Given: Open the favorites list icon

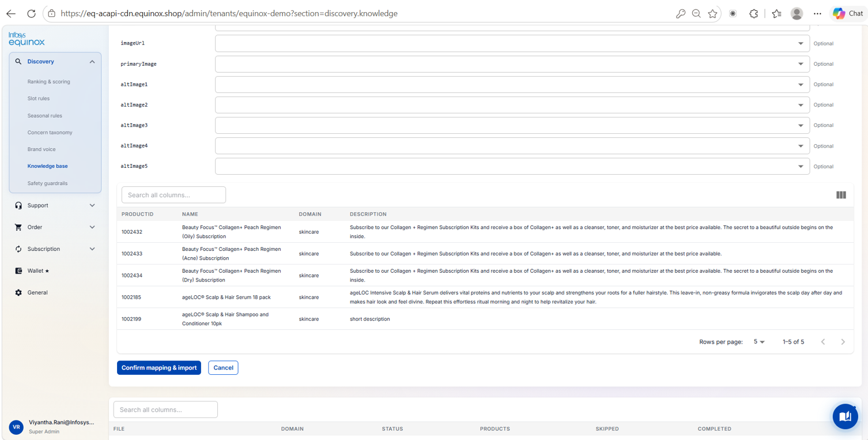Looking at the screenshot, I should pos(776,13).
